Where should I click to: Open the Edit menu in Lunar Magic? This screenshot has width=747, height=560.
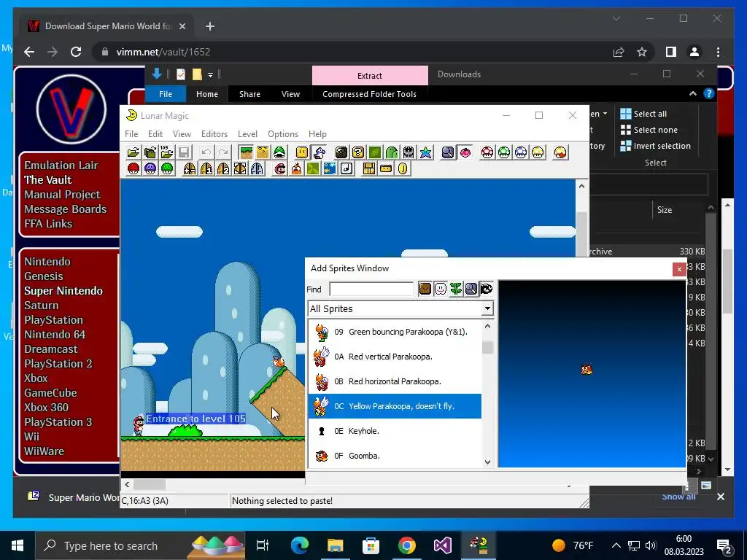pos(155,134)
